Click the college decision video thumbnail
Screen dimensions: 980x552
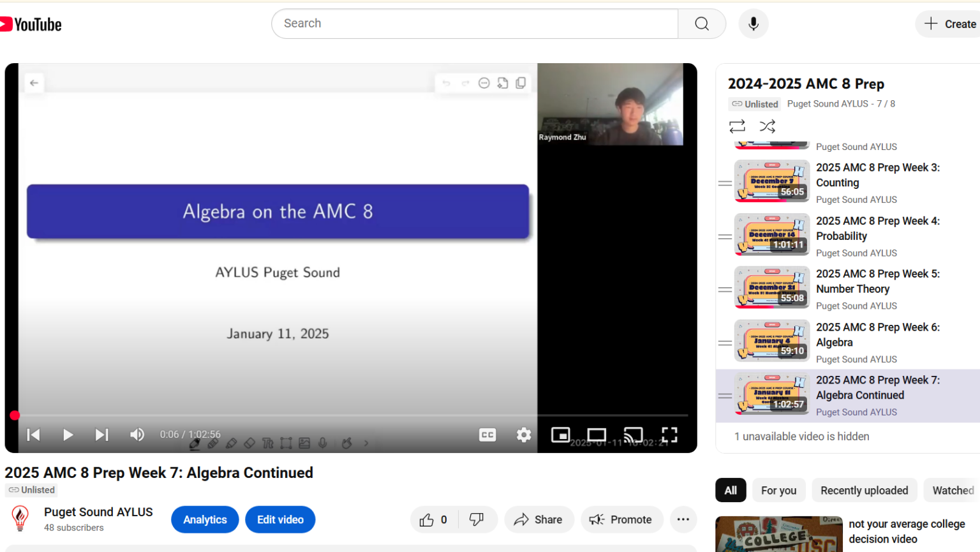pyautogui.click(x=778, y=534)
